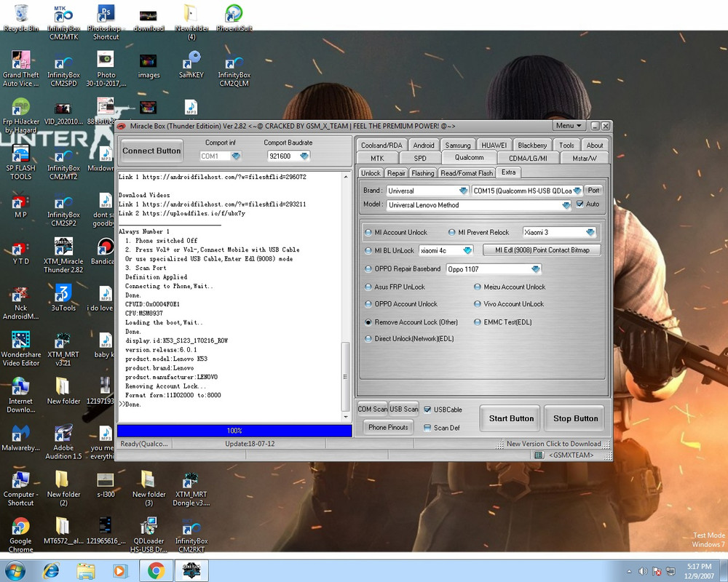Select MI Prevent Relock option

(452, 233)
